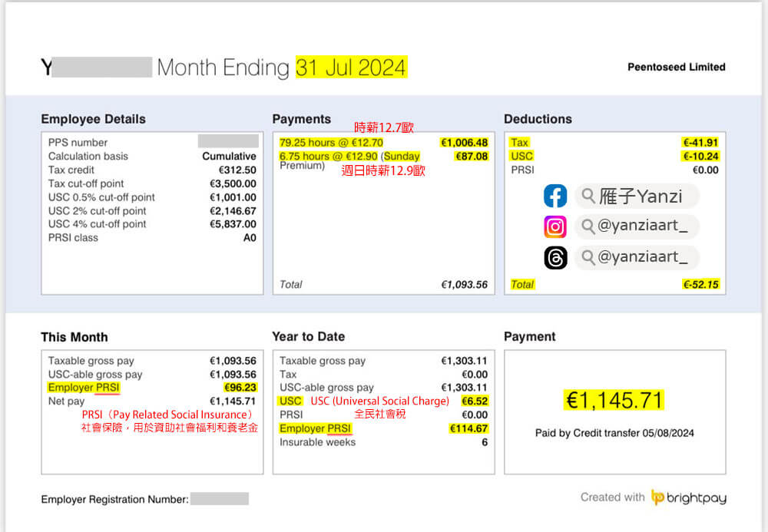Click the Threads logo icon
The width and height of the screenshot is (768, 532).
555,257
